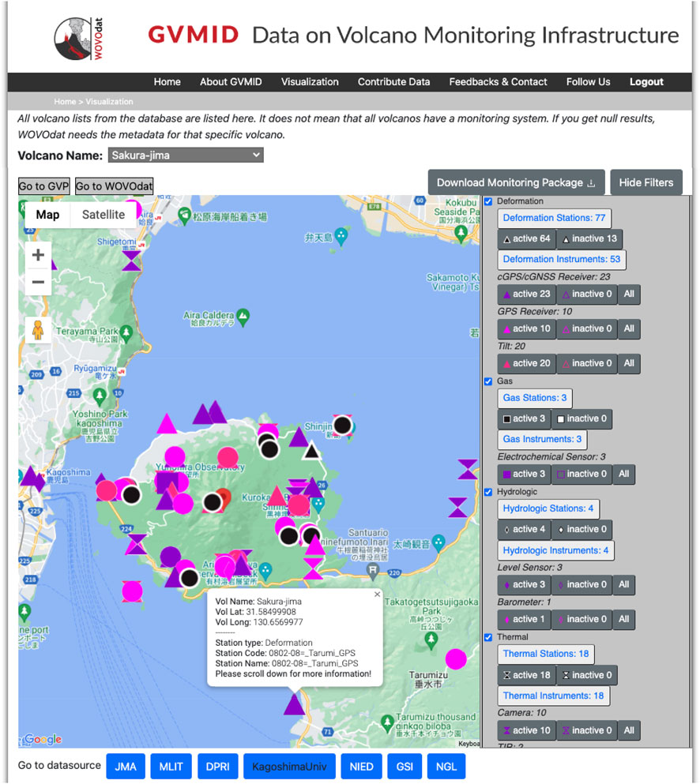Open the Visualization menu item
This screenshot has height=784, width=700.
310,82
